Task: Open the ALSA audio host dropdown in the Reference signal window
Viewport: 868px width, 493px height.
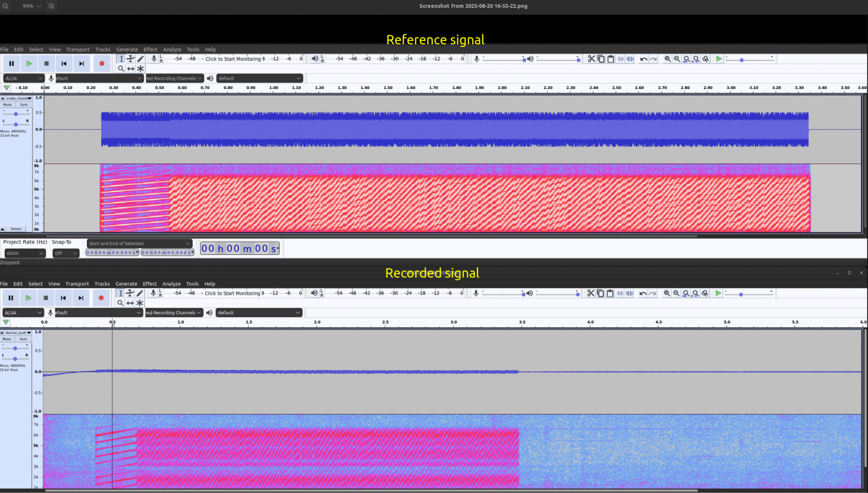Action: click(23, 78)
